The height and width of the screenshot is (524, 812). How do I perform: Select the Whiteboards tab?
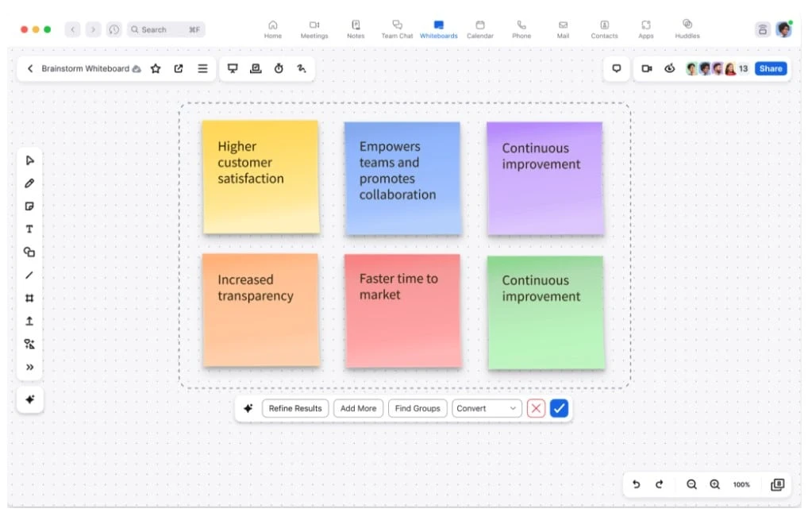click(x=439, y=29)
